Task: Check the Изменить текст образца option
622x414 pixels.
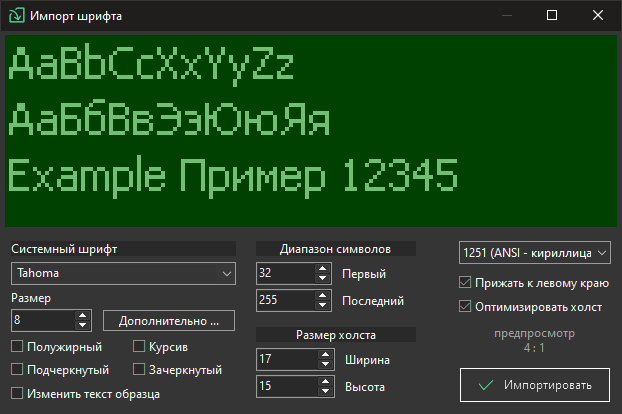Action: click(x=18, y=393)
